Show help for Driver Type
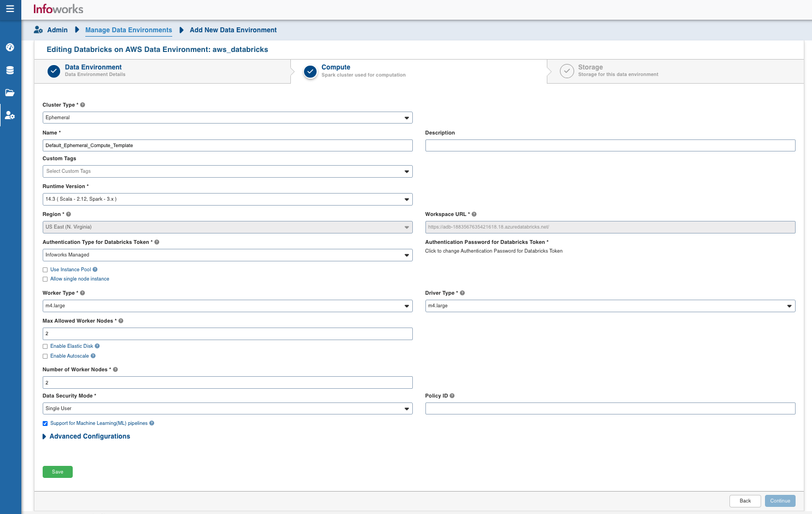 point(463,293)
